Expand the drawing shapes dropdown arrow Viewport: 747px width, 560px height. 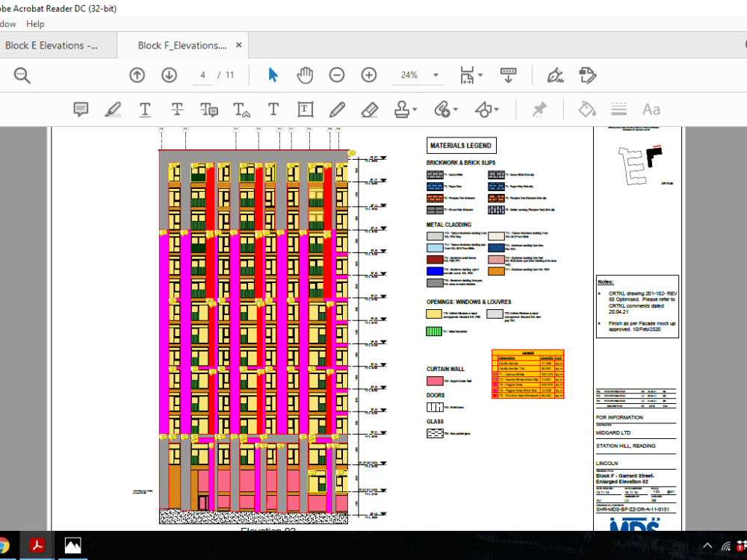(x=497, y=110)
